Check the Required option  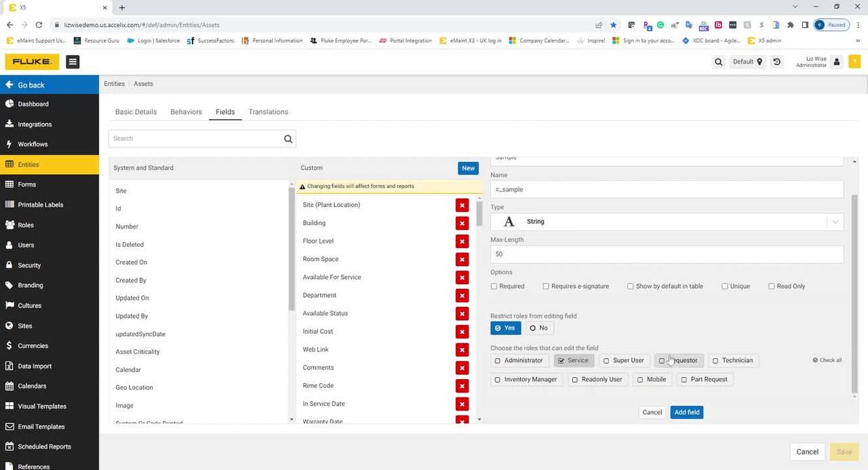click(494, 286)
